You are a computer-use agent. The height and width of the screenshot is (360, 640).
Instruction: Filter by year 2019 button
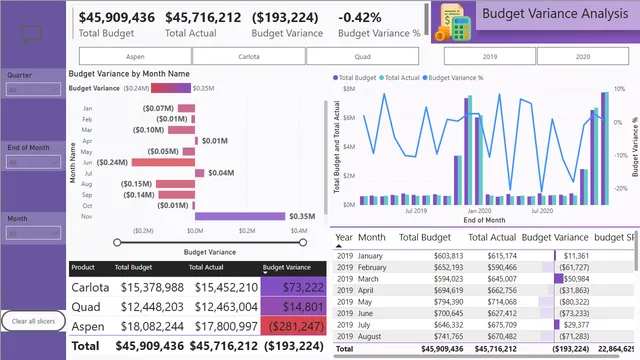point(490,56)
